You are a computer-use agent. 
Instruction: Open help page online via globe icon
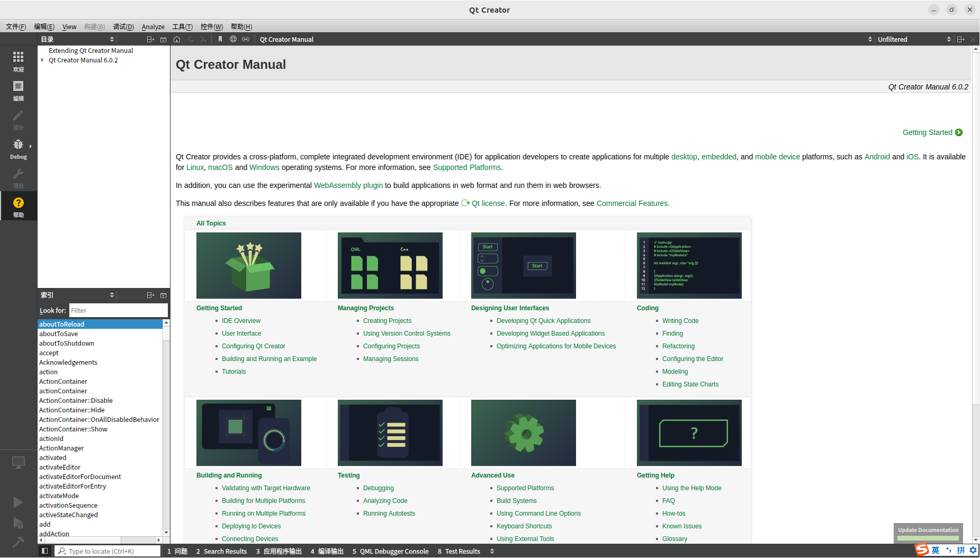(233, 39)
